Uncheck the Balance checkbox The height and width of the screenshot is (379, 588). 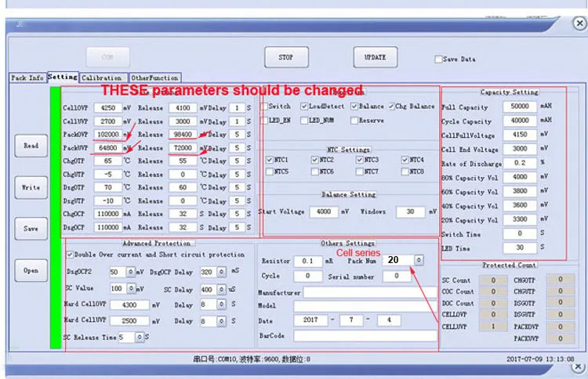click(x=354, y=106)
